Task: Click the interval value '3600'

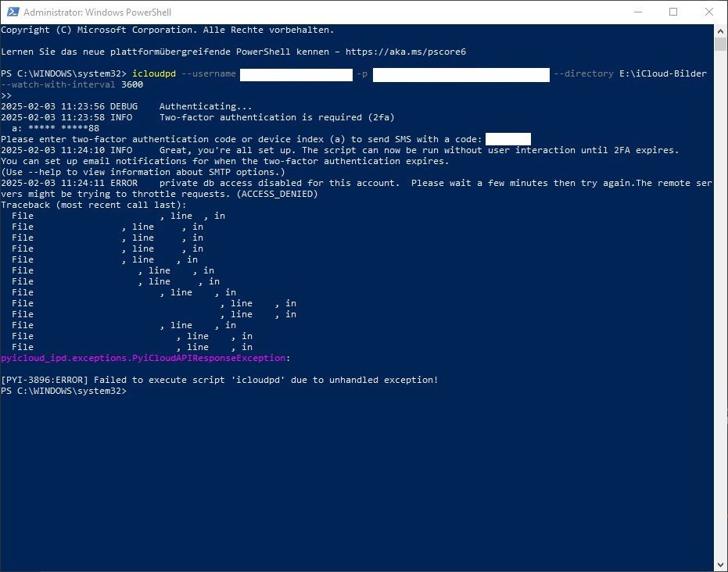Action: click(x=132, y=84)
